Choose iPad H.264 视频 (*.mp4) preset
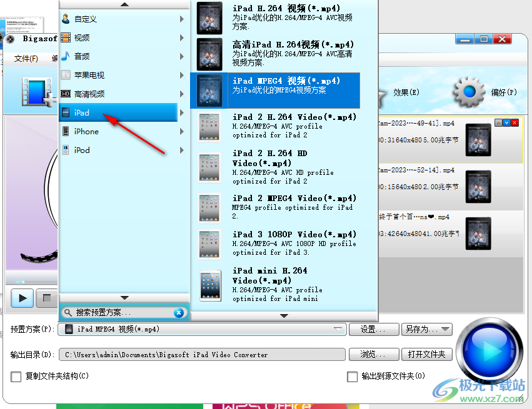This screenshot has width=532, height=409. 275,17
